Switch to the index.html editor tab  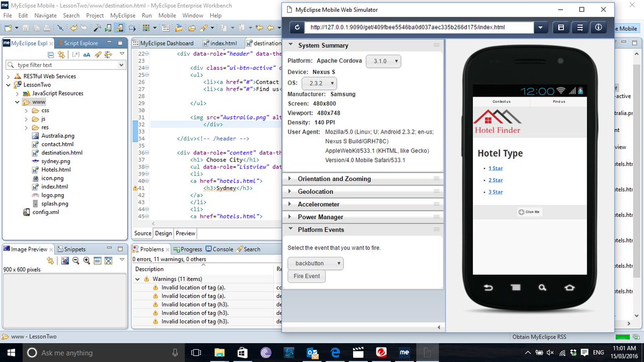[220, 43]
